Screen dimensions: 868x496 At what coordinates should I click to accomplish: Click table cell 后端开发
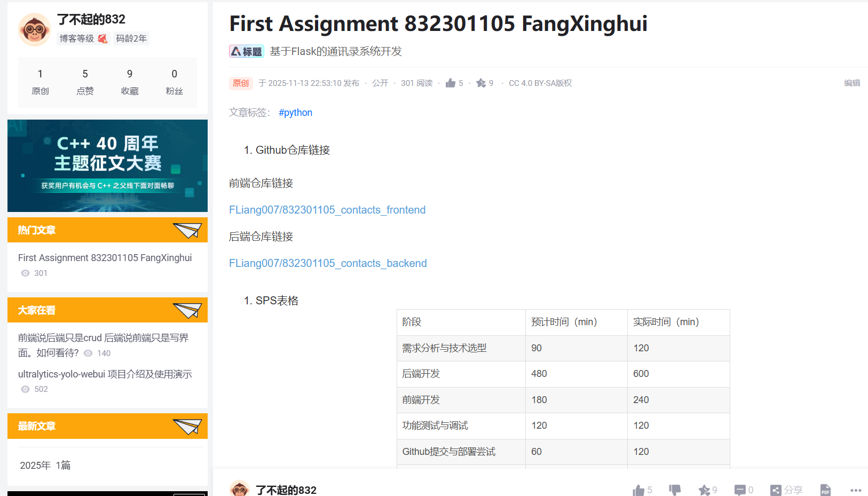tap(461, 374)
